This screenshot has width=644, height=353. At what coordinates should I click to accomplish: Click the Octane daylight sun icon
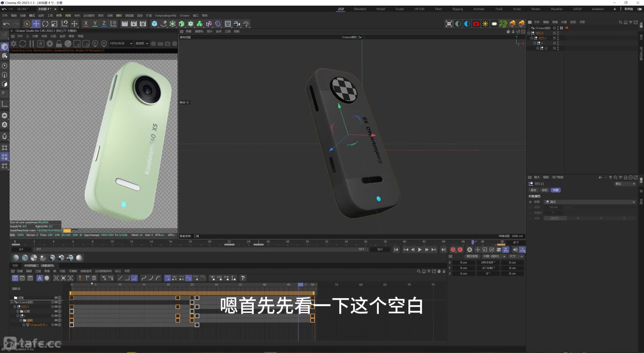click(485, 24)
